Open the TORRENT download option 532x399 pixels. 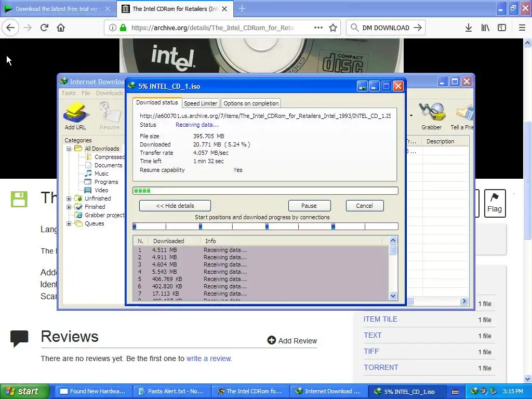381,367
